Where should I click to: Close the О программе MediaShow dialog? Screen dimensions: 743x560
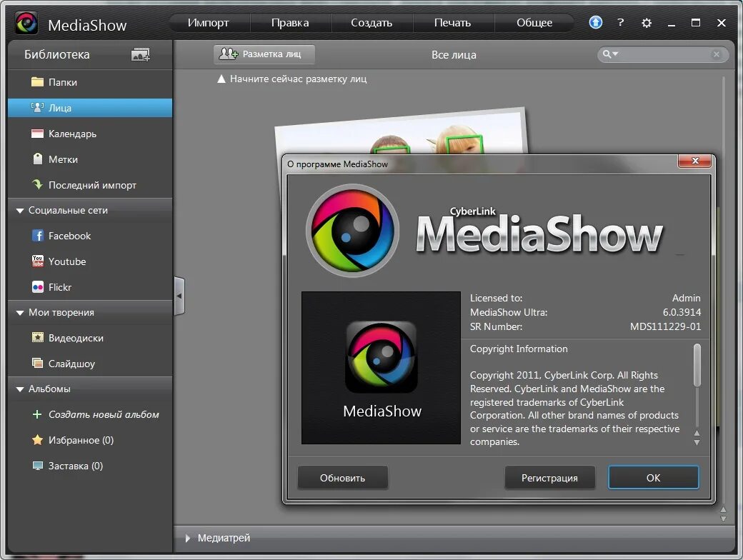[x=694, y=161]
